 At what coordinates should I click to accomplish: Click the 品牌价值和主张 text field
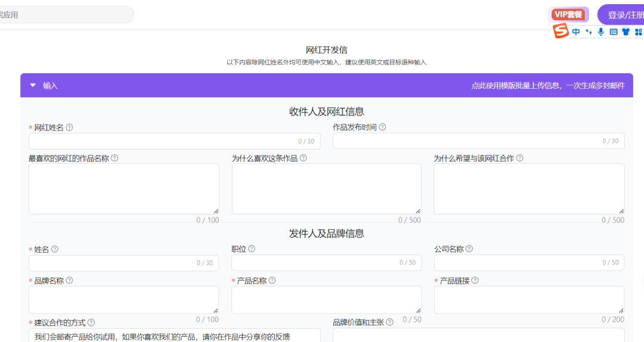[x=478, y=335]
